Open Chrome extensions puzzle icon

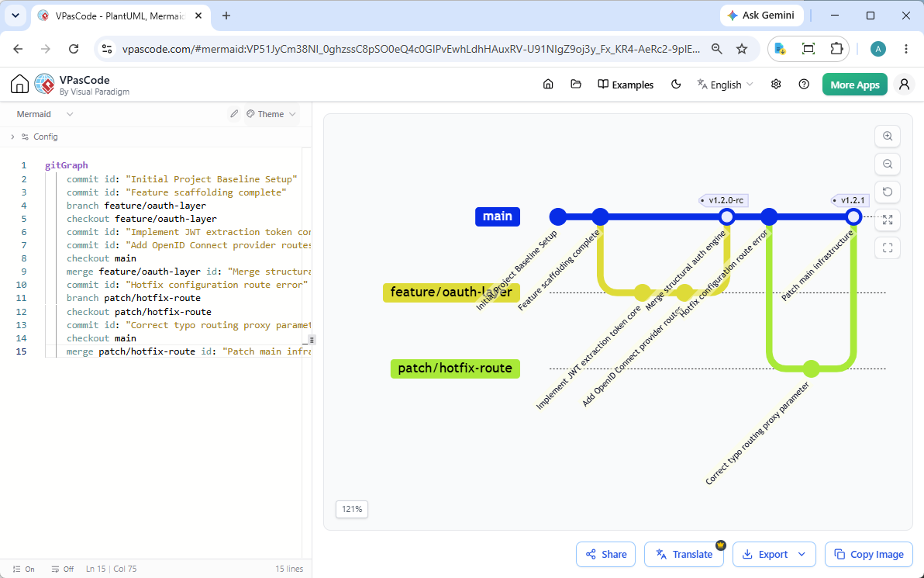point(836,49)
